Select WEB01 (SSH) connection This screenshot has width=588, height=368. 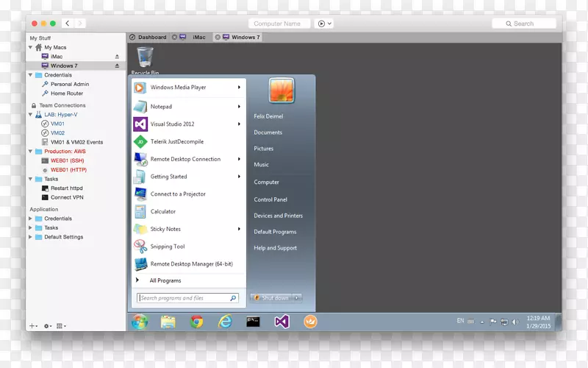tap(67, 160)
